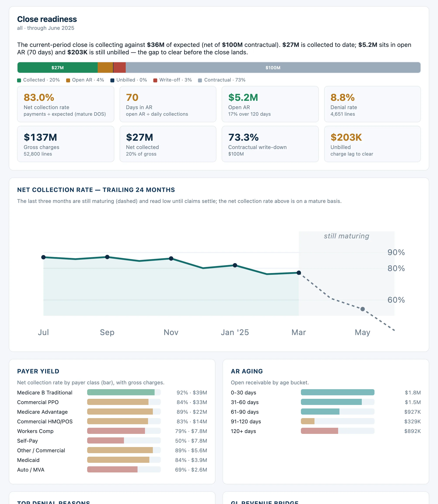Click the Nov data point on chart
The width and height of the screenshot is (438, 504).
click(171, 259)
